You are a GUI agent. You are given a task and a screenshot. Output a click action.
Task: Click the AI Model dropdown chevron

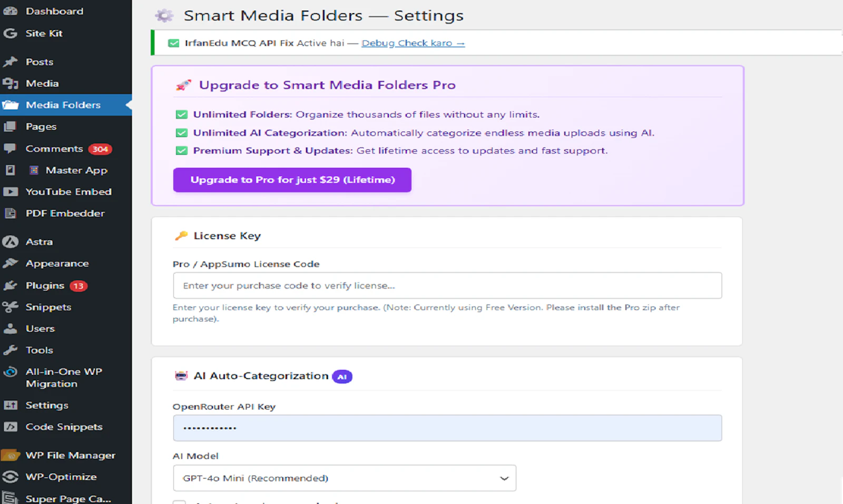(x=504, y=478)
